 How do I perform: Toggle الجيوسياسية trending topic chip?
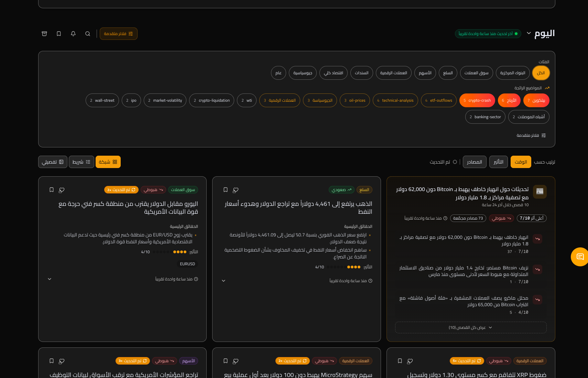(320, 100)
